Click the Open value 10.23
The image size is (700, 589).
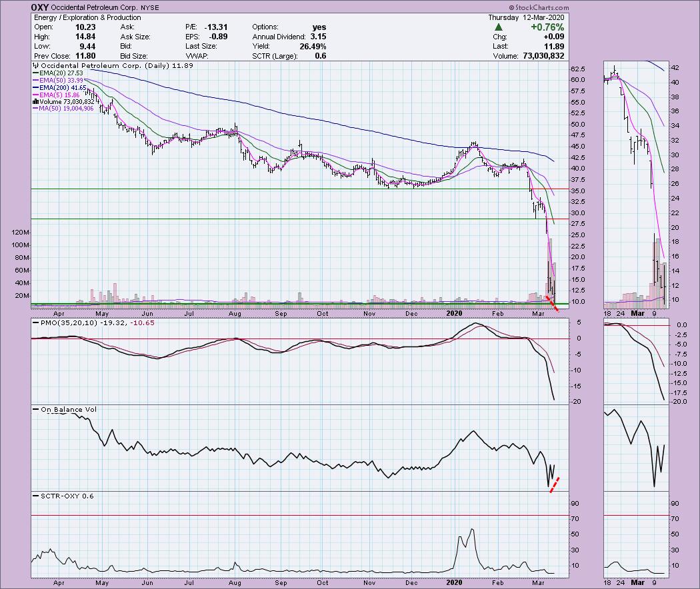click(85, 27)
